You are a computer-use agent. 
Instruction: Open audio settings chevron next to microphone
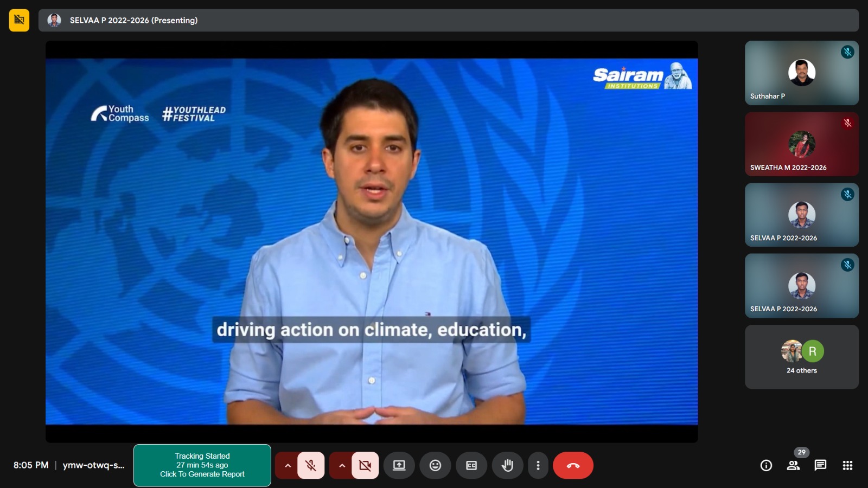[288, 465]
